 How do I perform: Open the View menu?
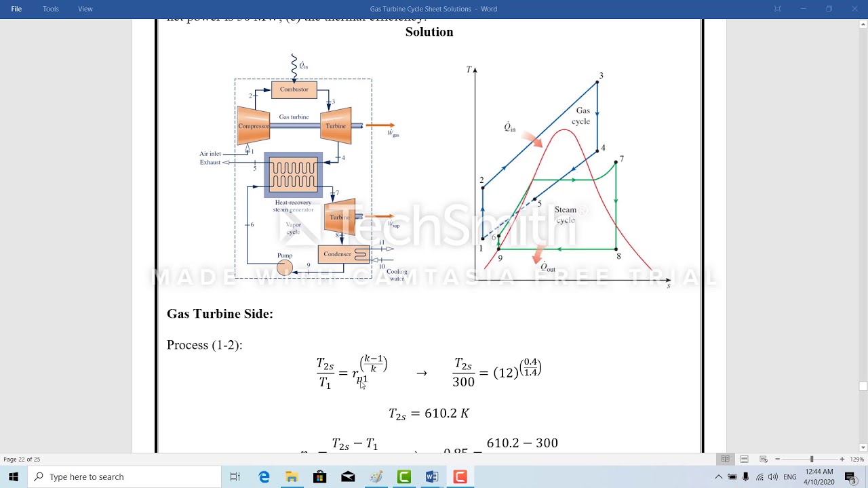[x=85, y=9]
